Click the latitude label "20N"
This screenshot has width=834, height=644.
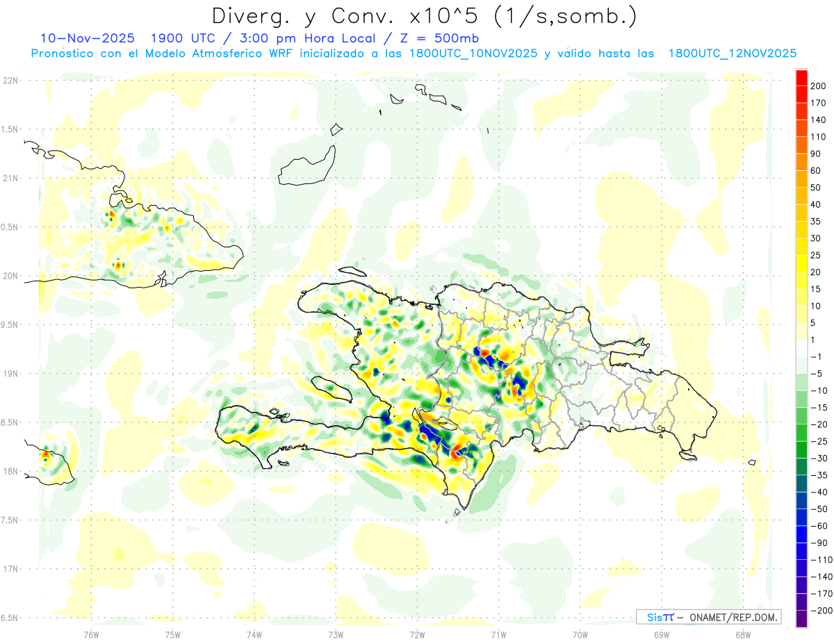[11, 276]
